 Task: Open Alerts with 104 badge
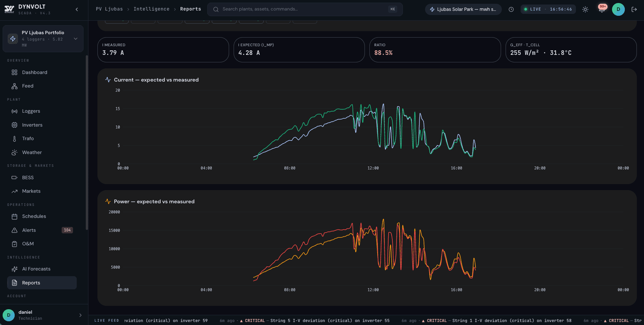[42, 230]
